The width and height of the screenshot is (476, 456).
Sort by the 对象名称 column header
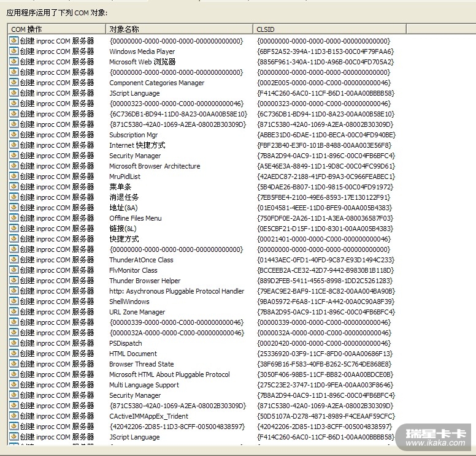pos(179,29)
